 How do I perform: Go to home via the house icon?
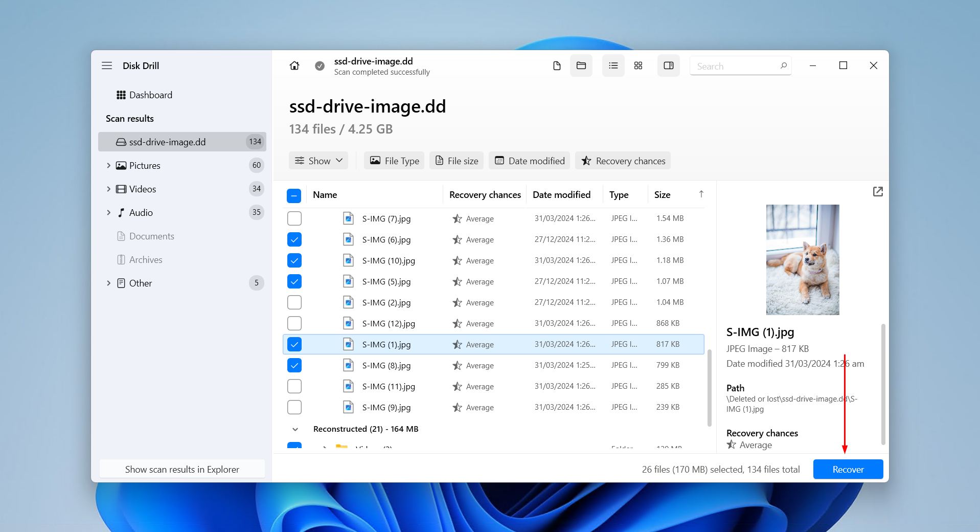pyautogui.click(x=294, y=65)
